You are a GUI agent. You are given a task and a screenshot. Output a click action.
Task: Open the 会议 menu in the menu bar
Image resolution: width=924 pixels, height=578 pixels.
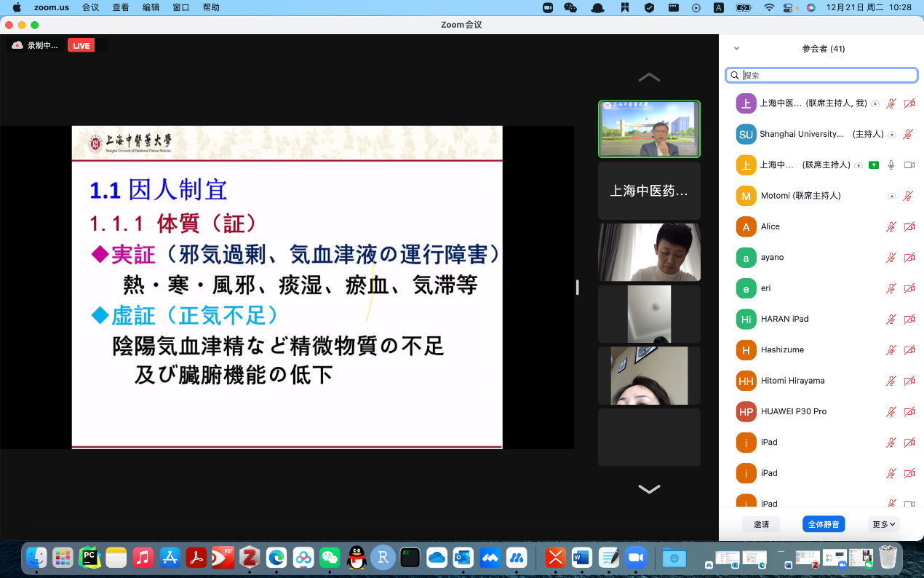(x=90, y=7)
